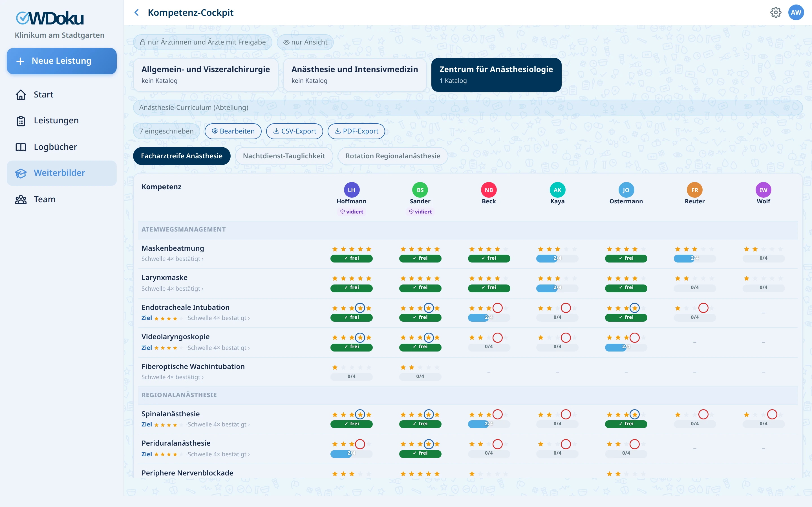Open Start via the house icon

click(21, 95)
